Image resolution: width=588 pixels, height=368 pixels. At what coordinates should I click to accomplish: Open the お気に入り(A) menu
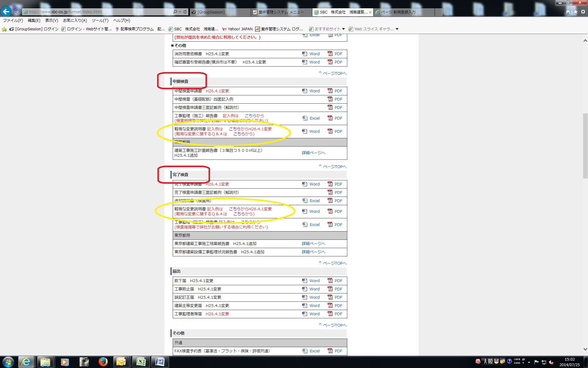(75, 21)
